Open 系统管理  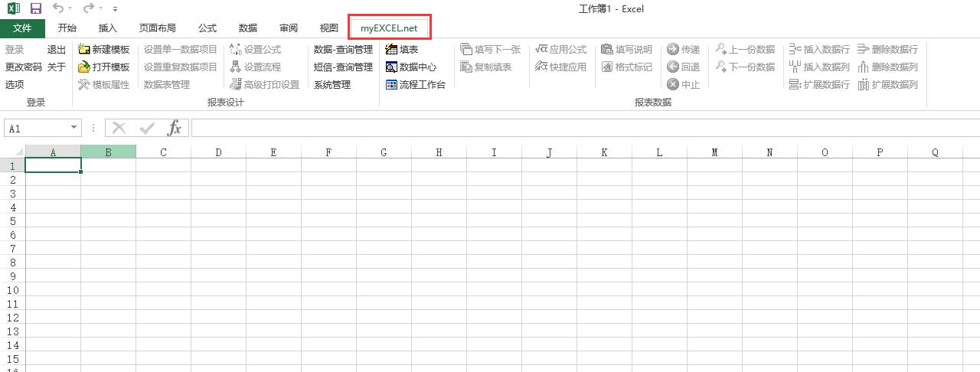pos(332,85)
